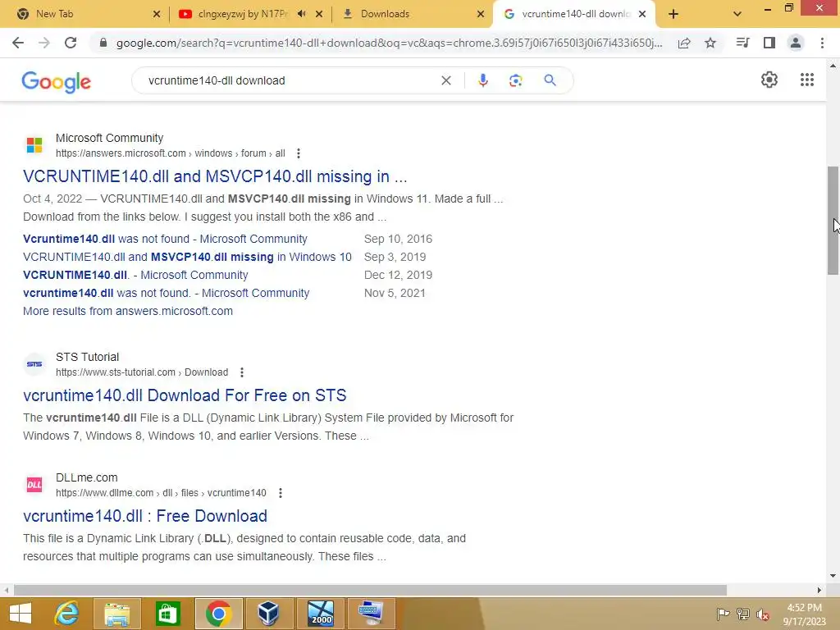Open the more options dots for the Microsoft Community result

point(299,153)
